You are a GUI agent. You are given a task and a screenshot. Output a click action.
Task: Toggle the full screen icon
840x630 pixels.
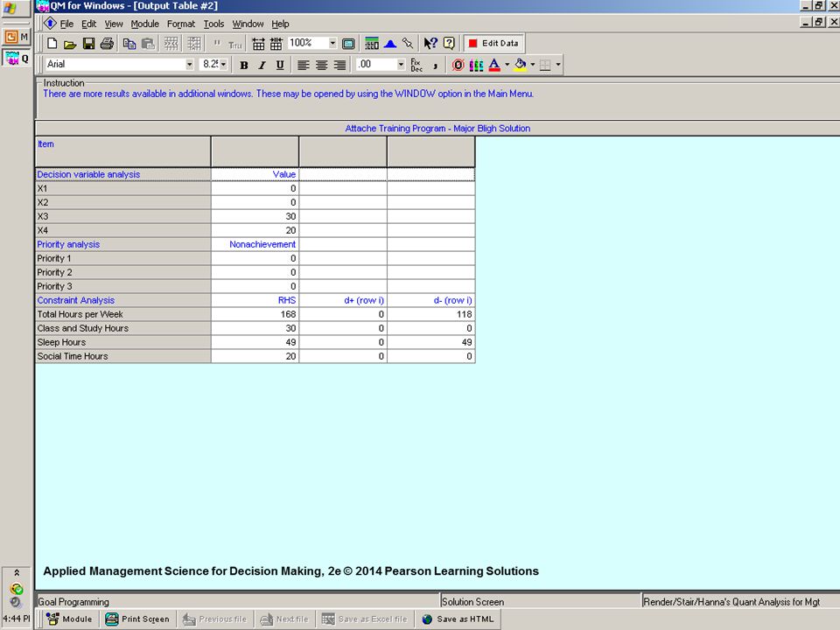(x=348, y=44)
